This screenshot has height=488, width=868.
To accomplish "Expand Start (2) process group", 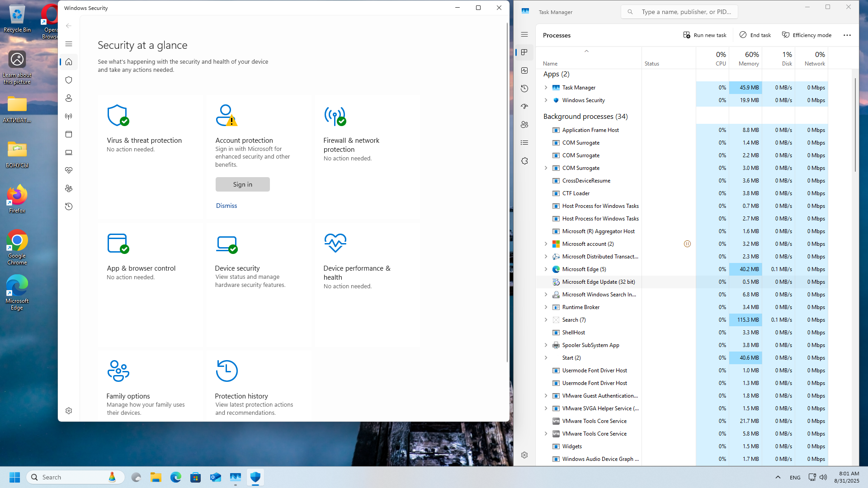I will click(546, 358).
